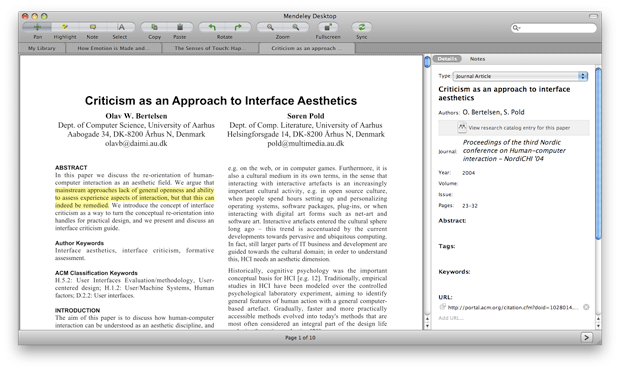Open the portal.acm.org URL link
The image size is (620, 370).
[513, 307]
